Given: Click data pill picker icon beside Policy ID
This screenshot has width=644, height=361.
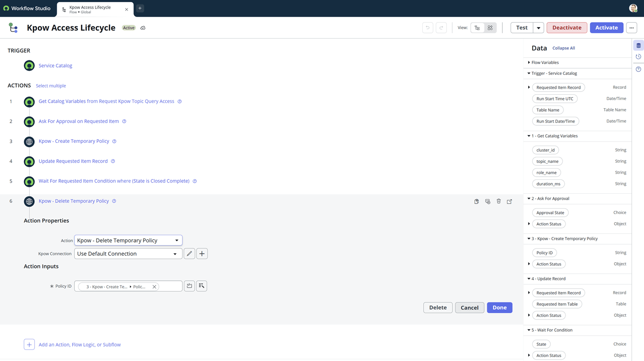Looking at the screenshot, I should [x=201, y=286].
